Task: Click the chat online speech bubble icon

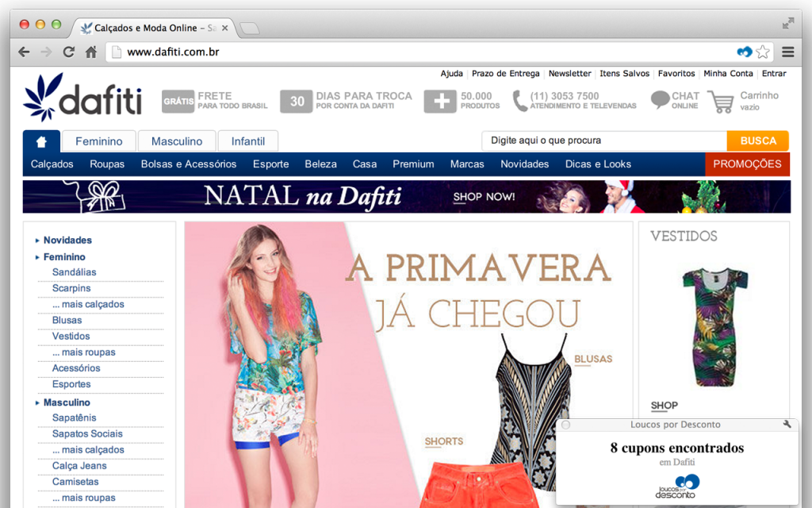Action: (x=660, y=101)
